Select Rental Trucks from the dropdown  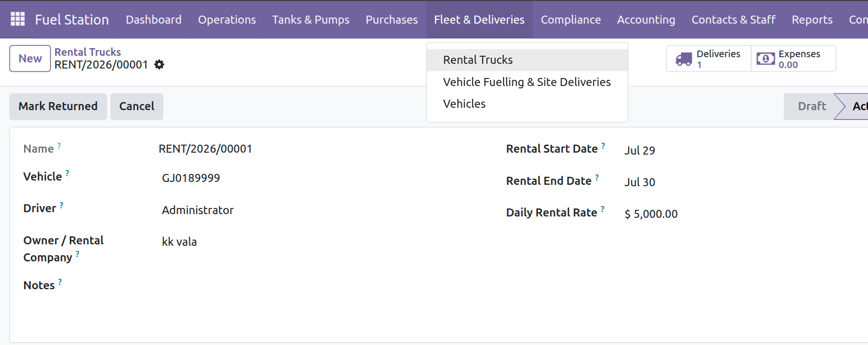pos(527,60)
